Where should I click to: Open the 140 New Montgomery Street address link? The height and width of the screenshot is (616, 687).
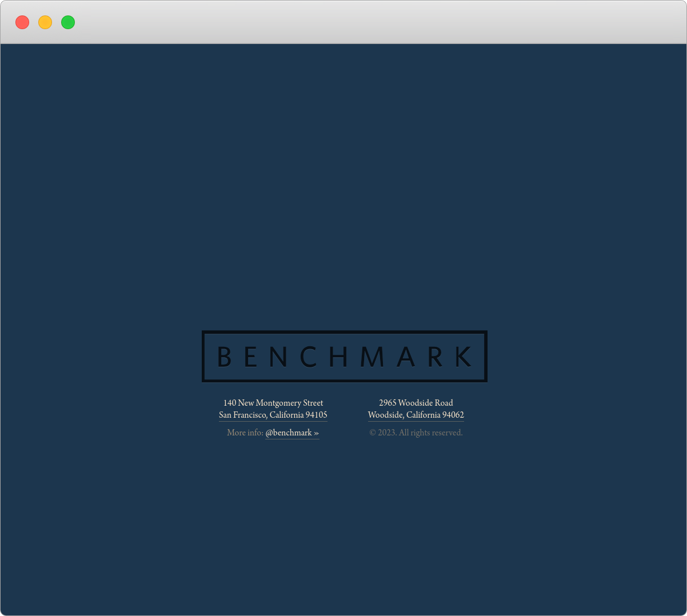pos(273,403)
